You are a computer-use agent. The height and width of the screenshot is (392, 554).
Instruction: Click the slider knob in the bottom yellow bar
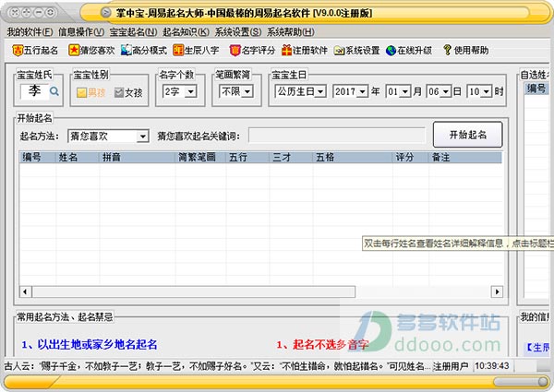(x=543, y=382)
